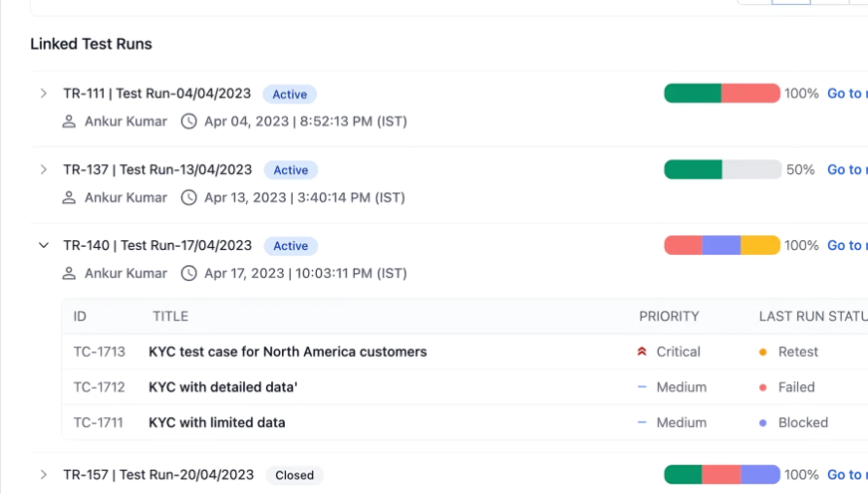Click the red Failed status dot

pyautogui.click(x=763, y=387)
